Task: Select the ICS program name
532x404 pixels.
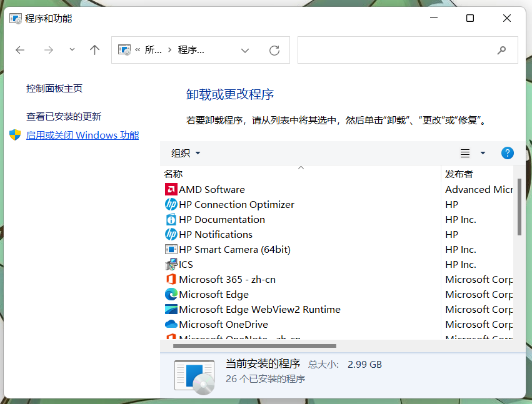Action: coord(186,264)
